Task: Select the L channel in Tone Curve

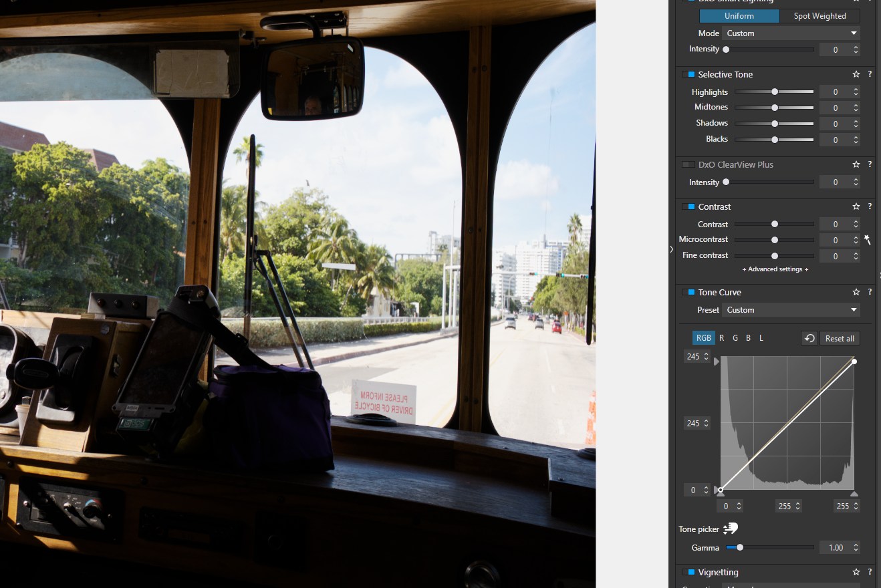Action: point(761,338)
